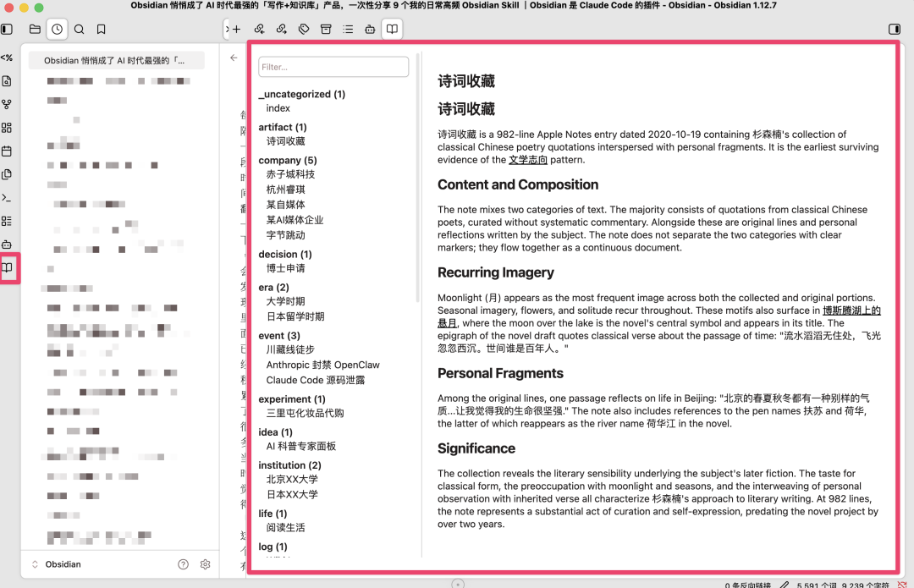Open recent file 'Obsidian 悄悄成了 AI 时代最强的'

117,61
